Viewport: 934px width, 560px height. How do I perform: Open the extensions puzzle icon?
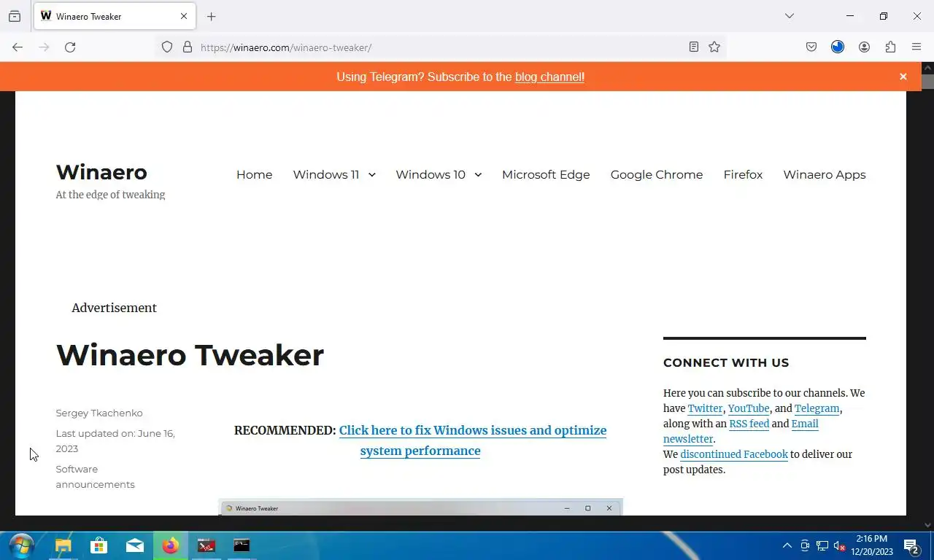[890, 47]
